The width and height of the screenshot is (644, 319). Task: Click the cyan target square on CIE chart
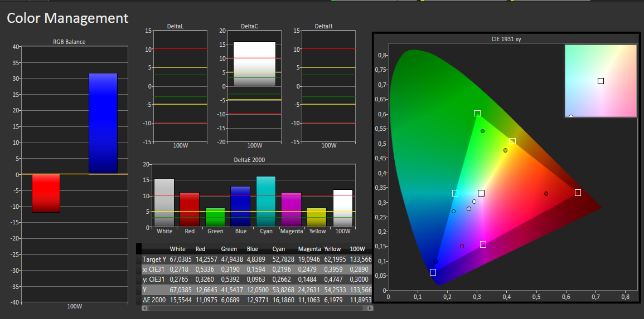[455, 193]
